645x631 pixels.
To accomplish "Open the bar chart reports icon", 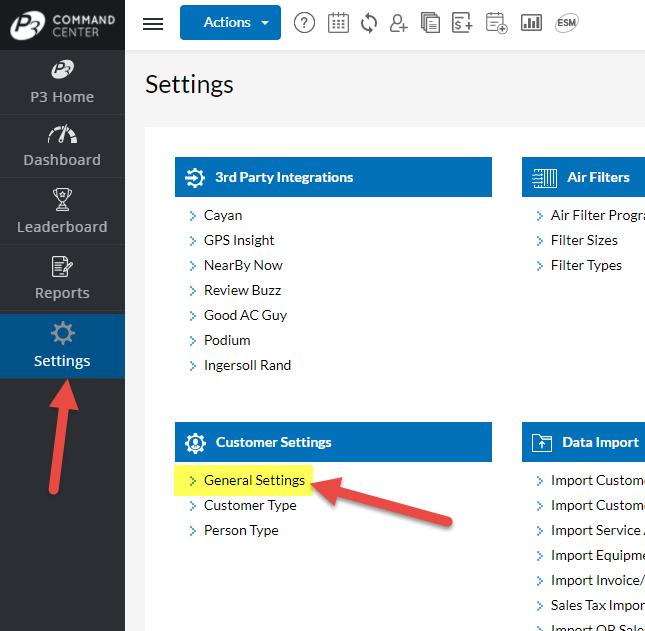I will tap(531, 23).
